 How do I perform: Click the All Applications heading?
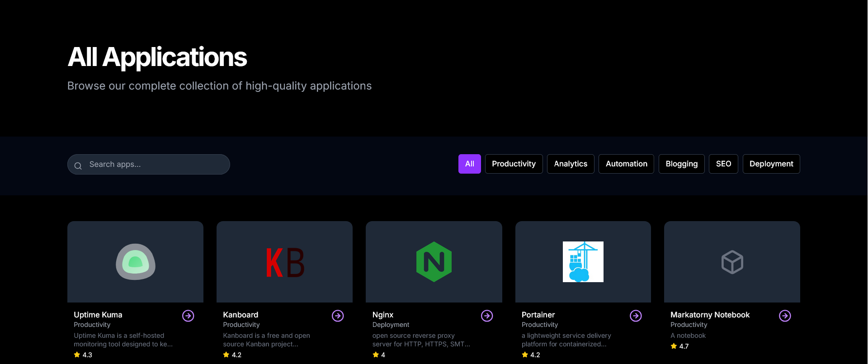[x=157, y=57]
